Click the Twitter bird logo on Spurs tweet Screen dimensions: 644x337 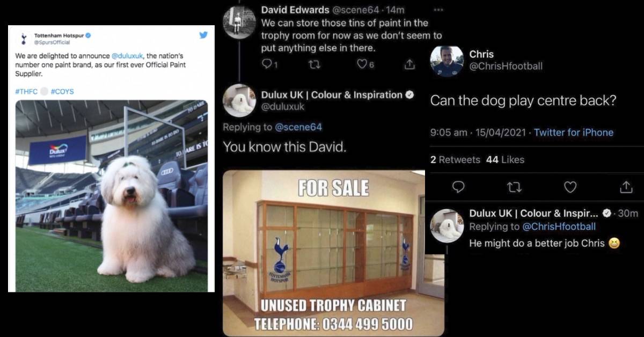coord(203,35)
